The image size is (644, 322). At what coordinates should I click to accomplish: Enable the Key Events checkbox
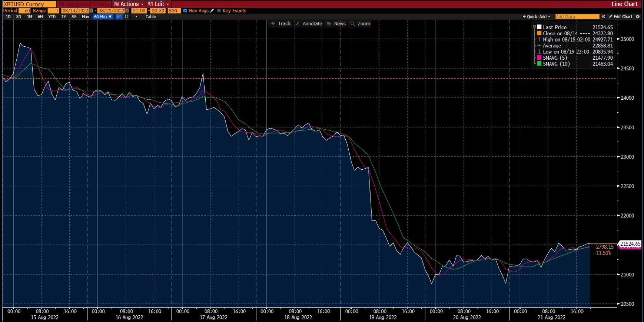coord(219,11)
